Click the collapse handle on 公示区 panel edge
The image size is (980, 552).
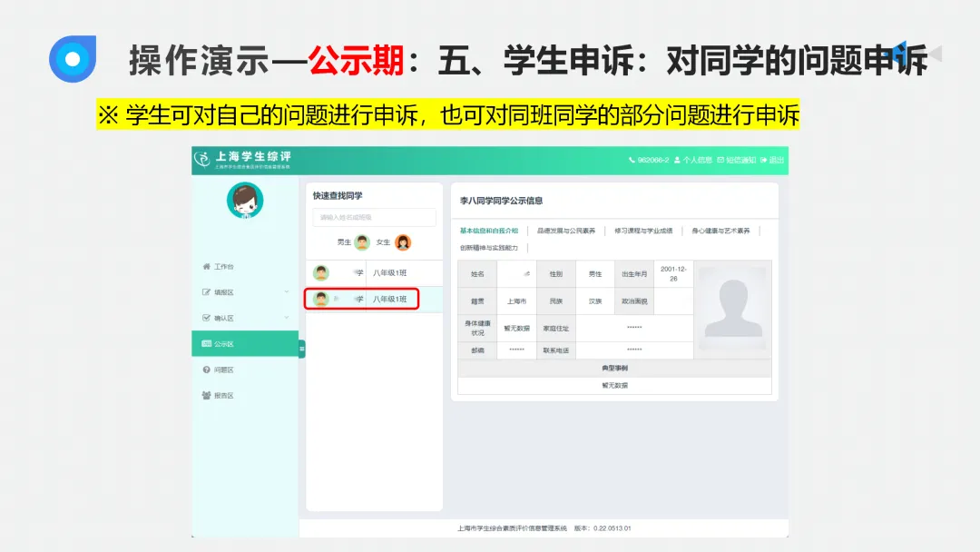click(x=300, y=348)
